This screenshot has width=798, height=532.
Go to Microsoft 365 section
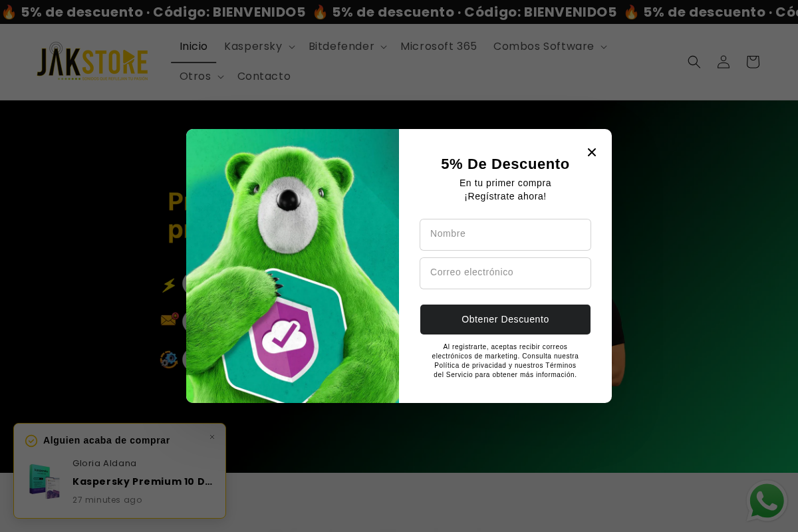[439, 47]
